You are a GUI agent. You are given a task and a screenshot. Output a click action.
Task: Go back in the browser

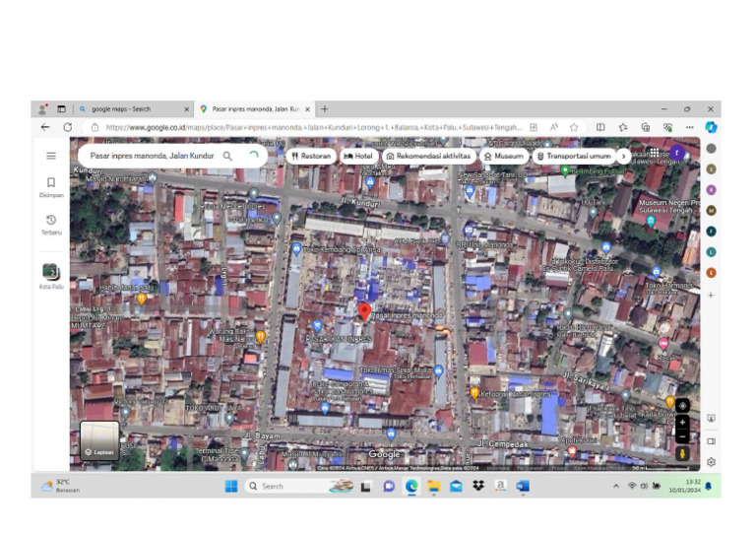point(45,127)
